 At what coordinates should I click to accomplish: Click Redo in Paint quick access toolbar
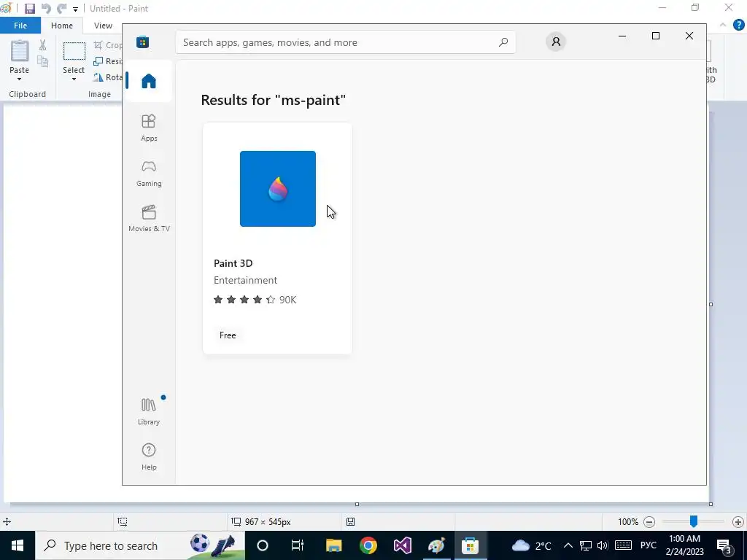(x=61, y=9)
